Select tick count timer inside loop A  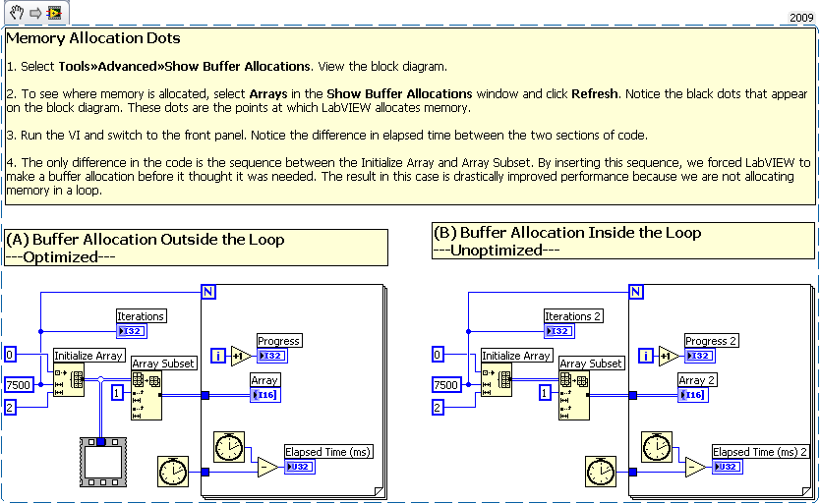click(x=229, y=447)
